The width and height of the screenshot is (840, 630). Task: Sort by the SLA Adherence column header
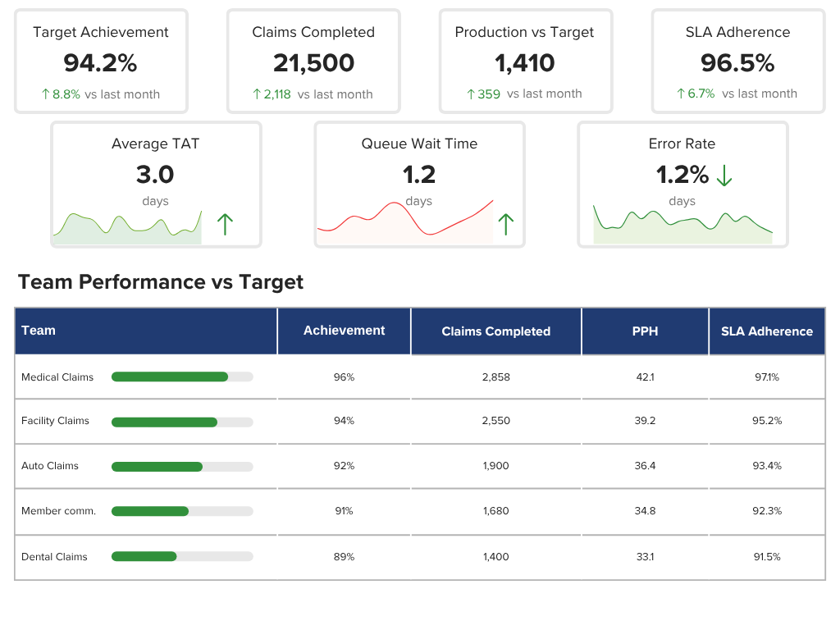(767, 331)
